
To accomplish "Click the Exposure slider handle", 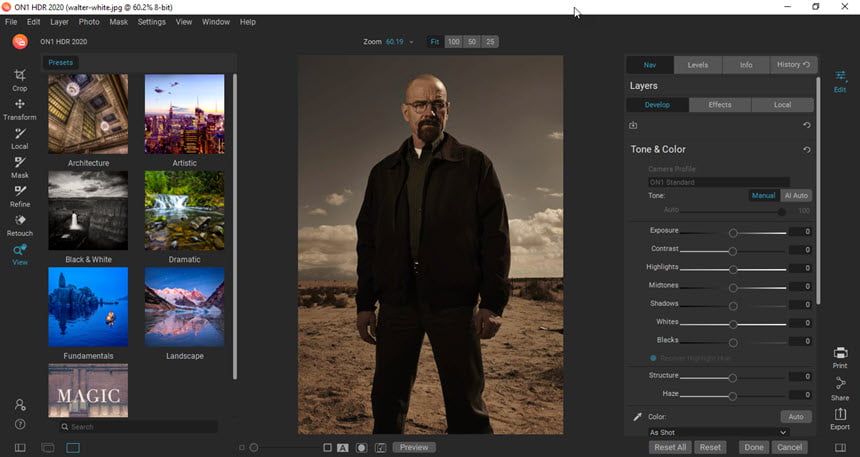I will point(733,233).
